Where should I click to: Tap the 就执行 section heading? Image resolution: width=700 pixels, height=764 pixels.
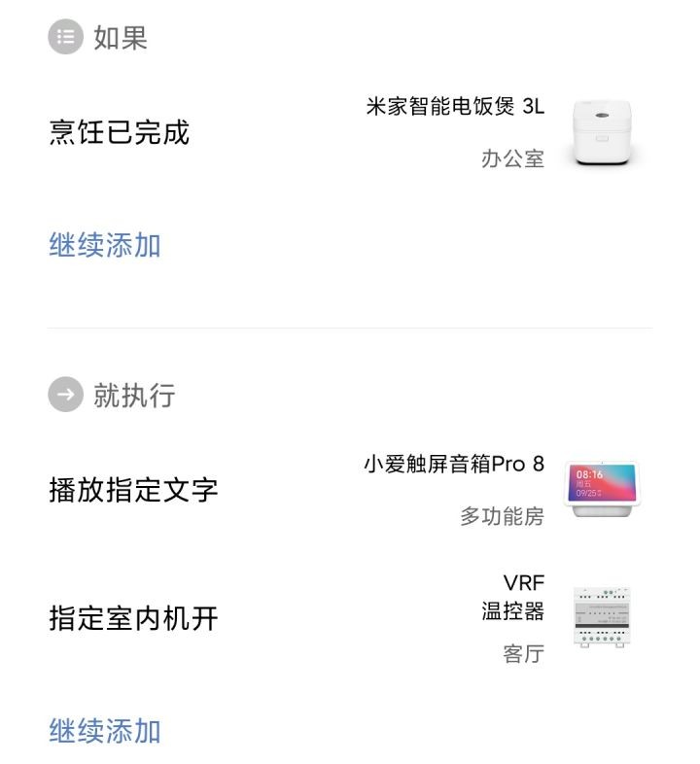[x=134, y=395]
